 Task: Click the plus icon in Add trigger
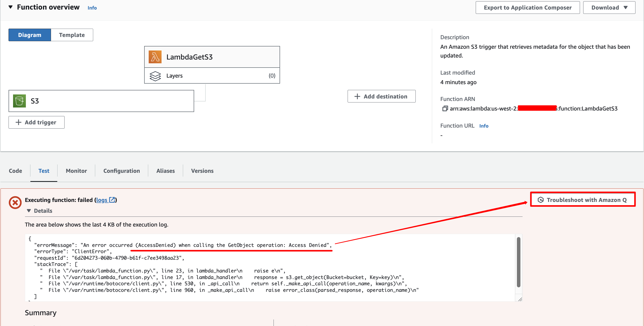[18, 122]
